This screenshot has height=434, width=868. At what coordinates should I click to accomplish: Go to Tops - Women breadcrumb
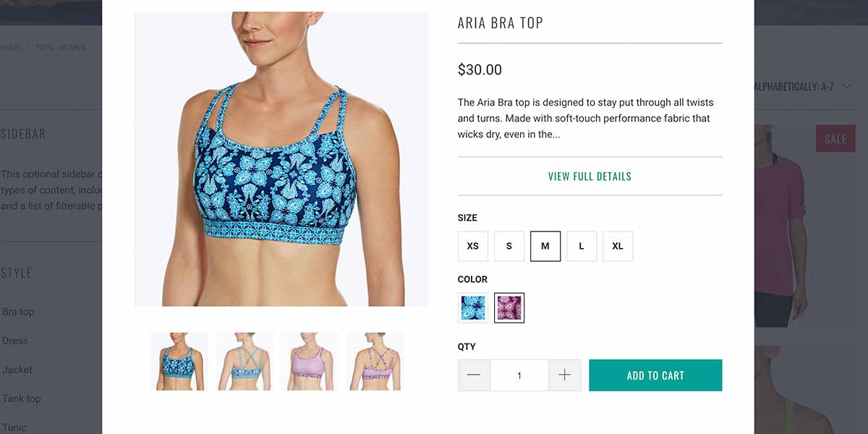click(61, 48)
